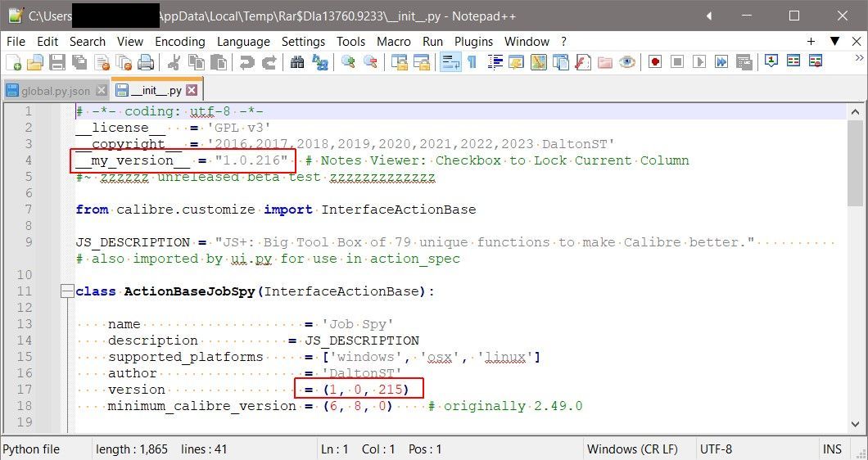868x460 pixels.
Task: Click the macro Playback icon
Action: point(699,62)
